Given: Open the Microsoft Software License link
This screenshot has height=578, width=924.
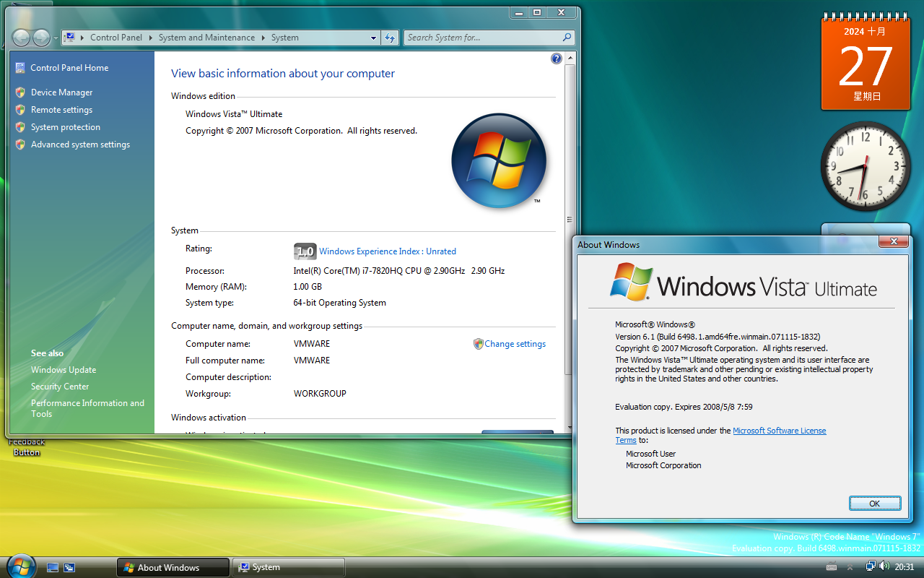Looking at the screenshot, I should click(780, 431).
